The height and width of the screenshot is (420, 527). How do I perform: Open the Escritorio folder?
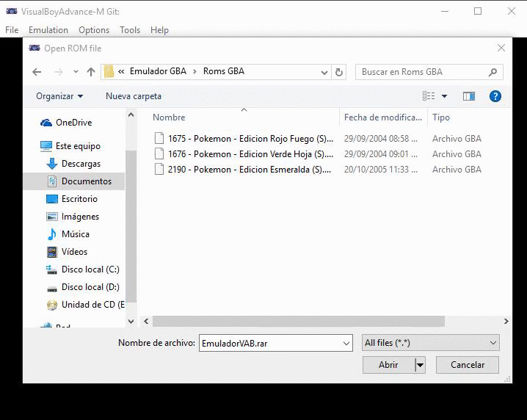(79, 199)
